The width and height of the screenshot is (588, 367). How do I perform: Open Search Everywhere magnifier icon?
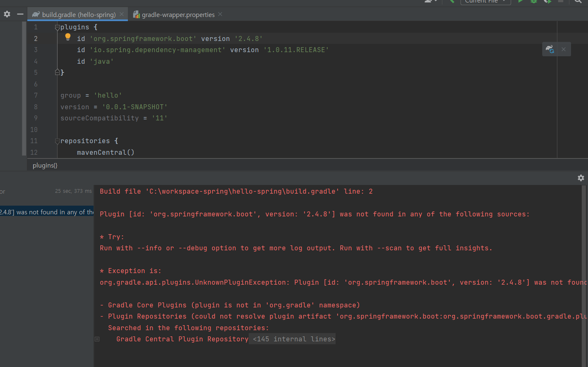pyautogui.click(x=578, y=1)
